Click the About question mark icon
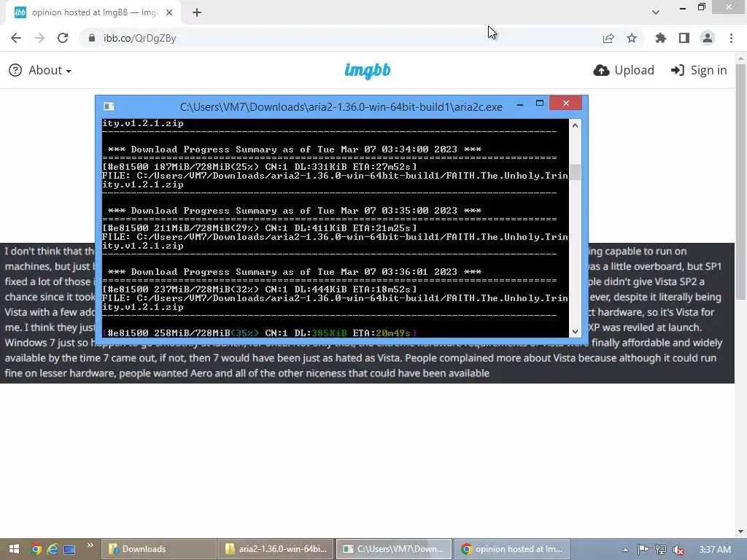The image size is (747, 560). coord(15,71)
